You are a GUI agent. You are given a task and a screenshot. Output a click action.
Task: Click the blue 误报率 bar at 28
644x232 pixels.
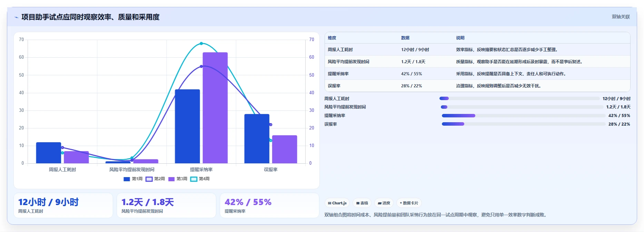point(257,138)
